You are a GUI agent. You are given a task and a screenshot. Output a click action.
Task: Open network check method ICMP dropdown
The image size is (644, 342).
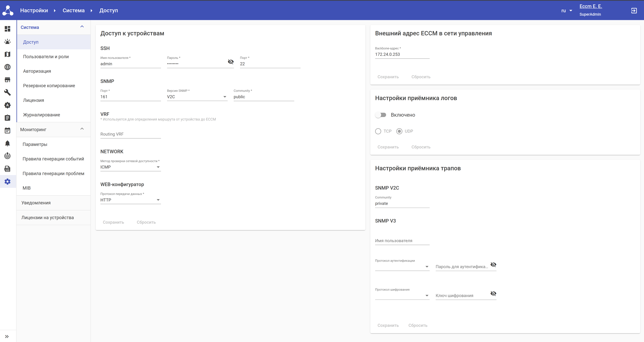pos(130,167)
